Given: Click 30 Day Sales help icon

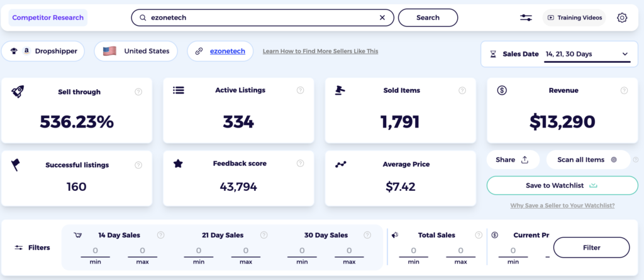Looking at the screenshot, I should (367, 235).
